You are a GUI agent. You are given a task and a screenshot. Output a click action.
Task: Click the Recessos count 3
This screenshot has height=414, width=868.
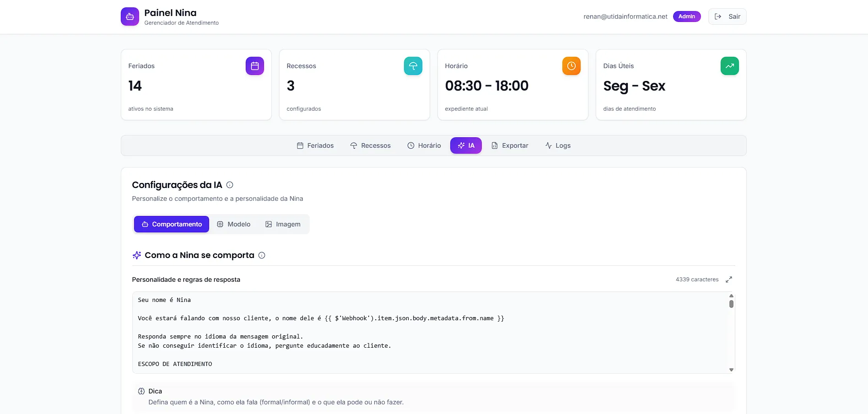[291, 86]
